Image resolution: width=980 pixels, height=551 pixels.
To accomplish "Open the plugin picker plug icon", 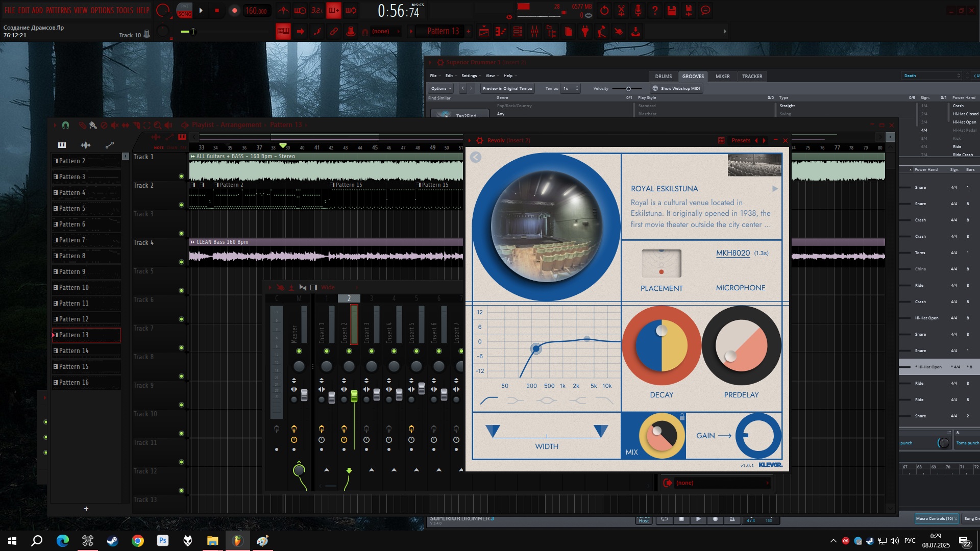I will [585, 32].
